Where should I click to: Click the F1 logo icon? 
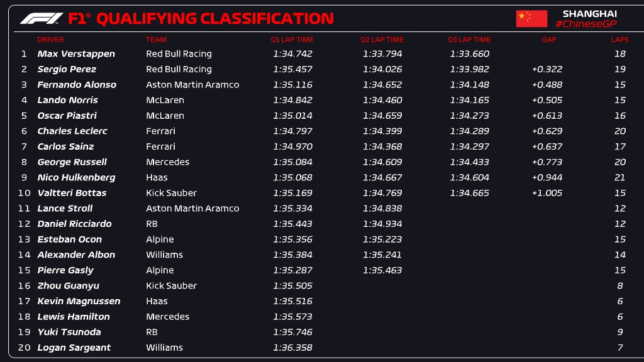41,18
